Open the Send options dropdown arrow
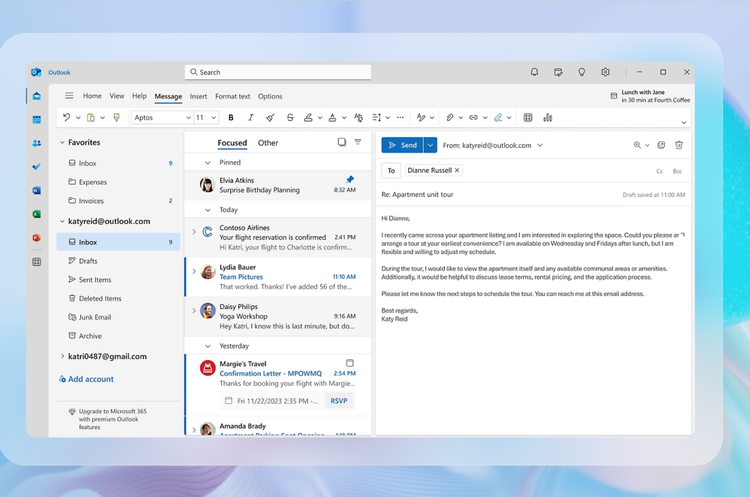 click(430, 145)
